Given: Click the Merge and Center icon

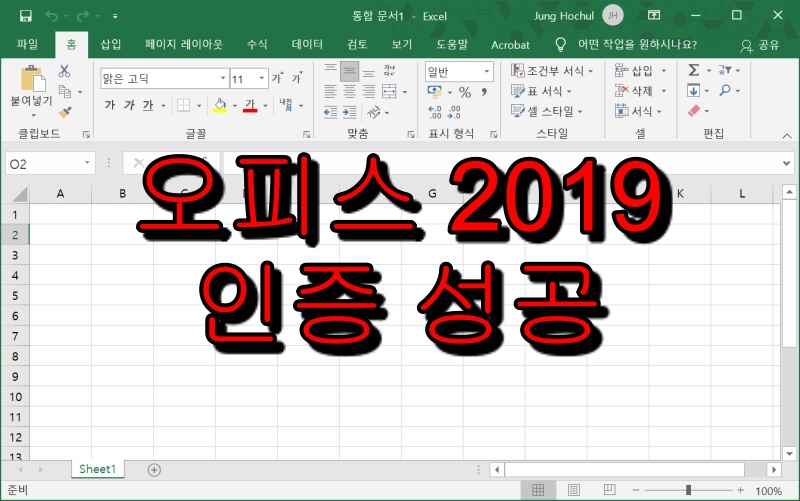Looking at the screenshot, I should point(389,92).
